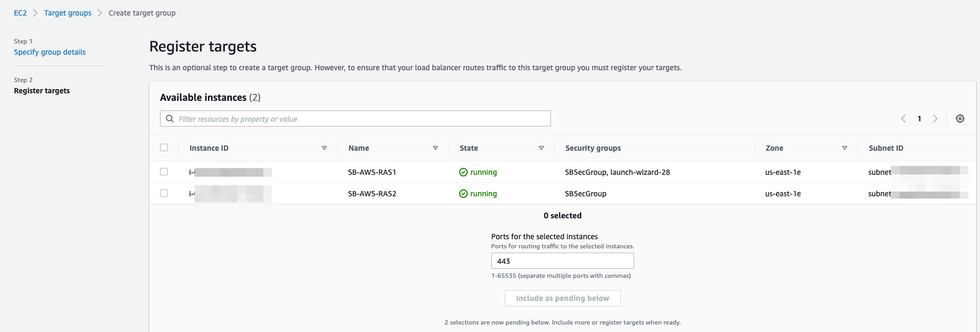The height and width of the screenshot is (332, 980).
Task: Open table preferences gear icon
Action: click(960, 119)
